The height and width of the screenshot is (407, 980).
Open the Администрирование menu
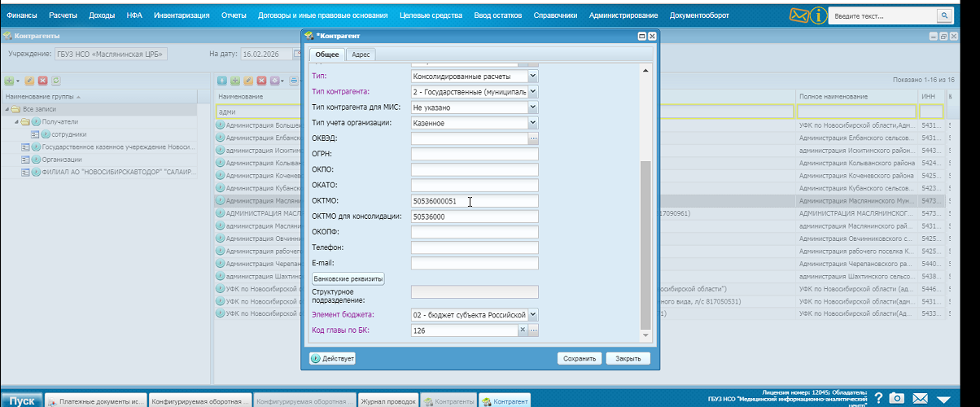tap(624, 15)
